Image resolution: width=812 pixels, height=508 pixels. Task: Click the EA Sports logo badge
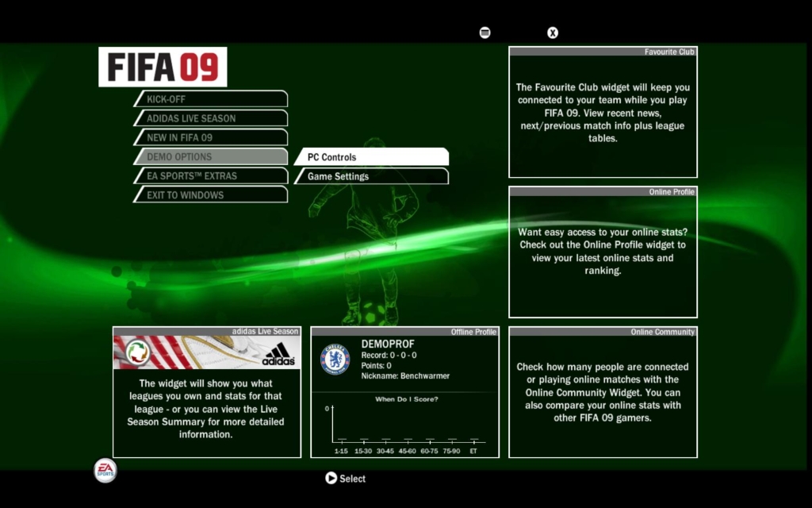(x=105, y=471)
